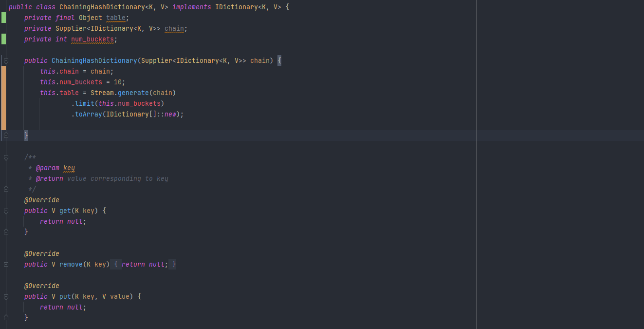Click the underlined key in @param Javadoc
Viewport: 644px width, 329px height.
pos(69,168)
